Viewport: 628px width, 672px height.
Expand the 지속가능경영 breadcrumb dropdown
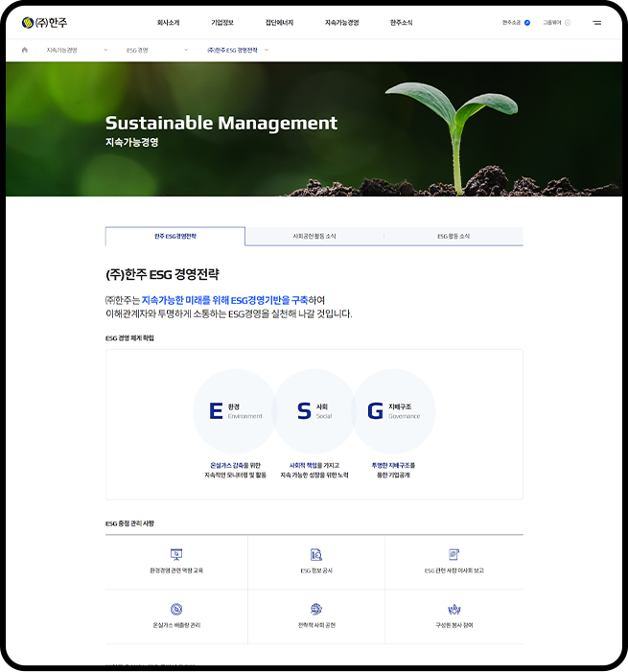105,49
